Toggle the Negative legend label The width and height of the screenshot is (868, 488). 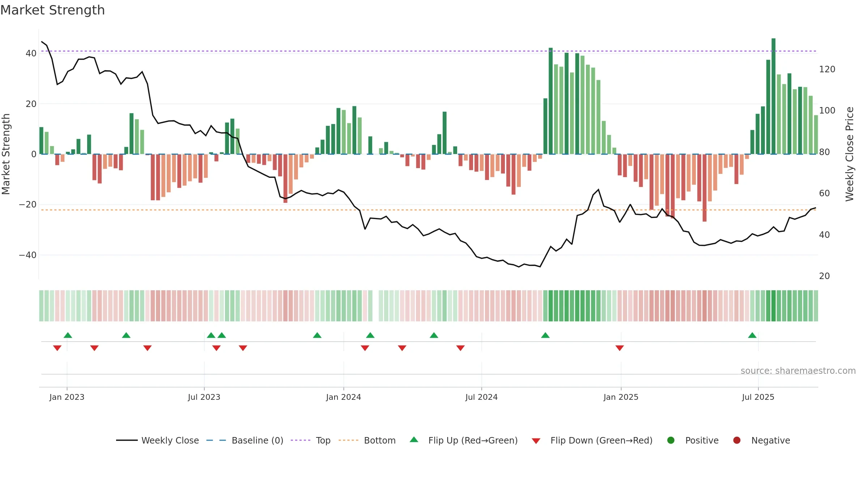[771, 440]
